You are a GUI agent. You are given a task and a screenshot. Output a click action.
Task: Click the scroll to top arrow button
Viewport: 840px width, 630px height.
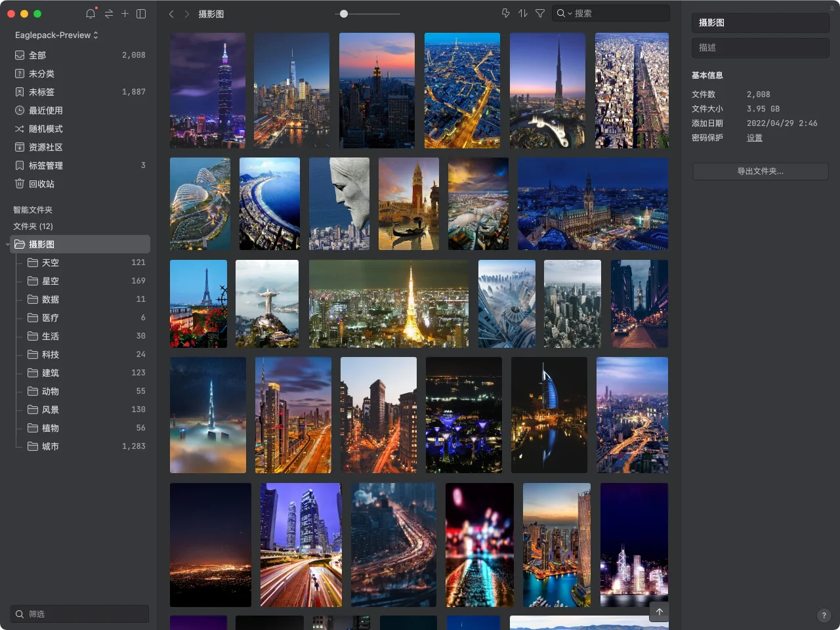(x=660, y=612)
